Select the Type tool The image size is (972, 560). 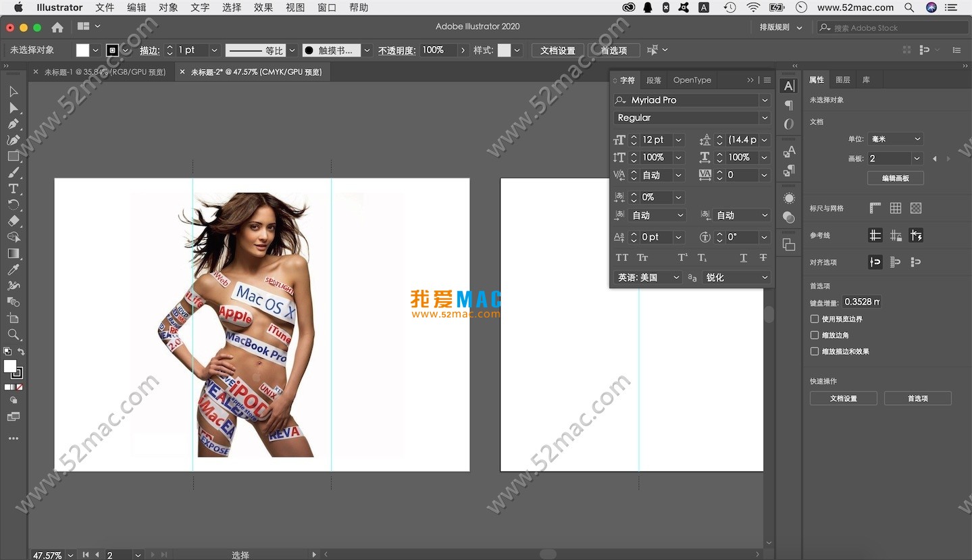tap(14, 188)
